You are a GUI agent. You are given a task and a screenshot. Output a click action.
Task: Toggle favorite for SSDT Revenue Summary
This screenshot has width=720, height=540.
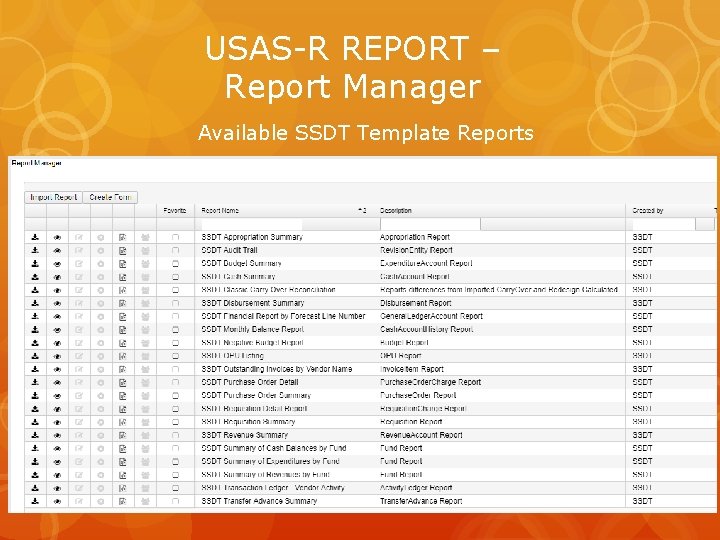point(175,435)
